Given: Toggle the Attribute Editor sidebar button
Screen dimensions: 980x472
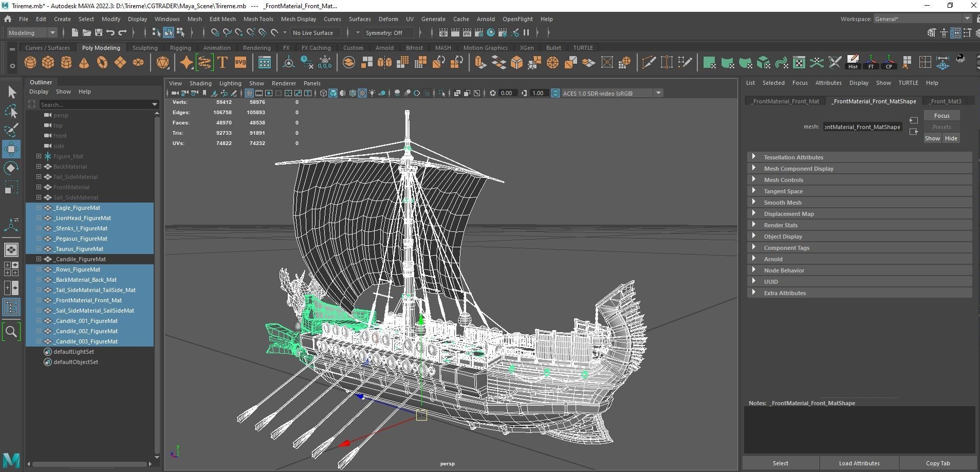Looking at the screenshot, I should coord(956,33).
